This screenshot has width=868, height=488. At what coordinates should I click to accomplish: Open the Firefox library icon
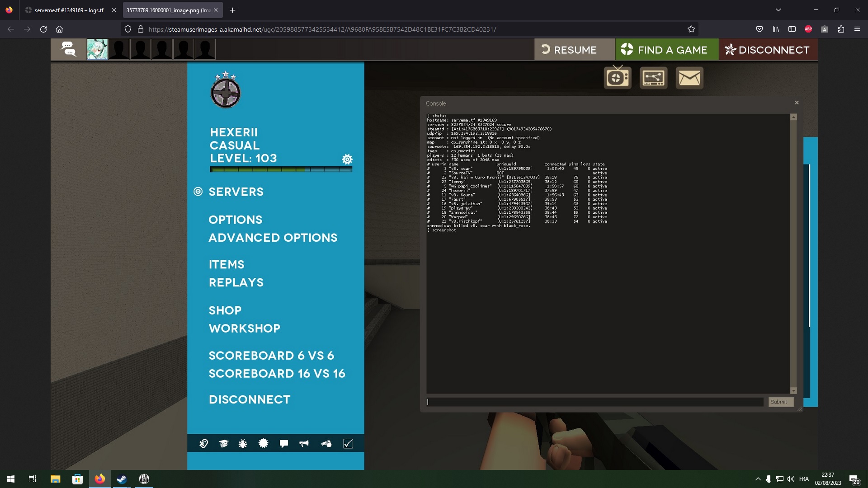coord(776,29)
